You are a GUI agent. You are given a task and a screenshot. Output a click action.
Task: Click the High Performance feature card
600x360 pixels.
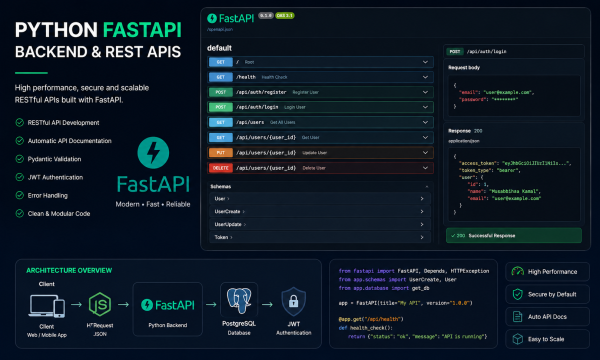pos(547,272)
